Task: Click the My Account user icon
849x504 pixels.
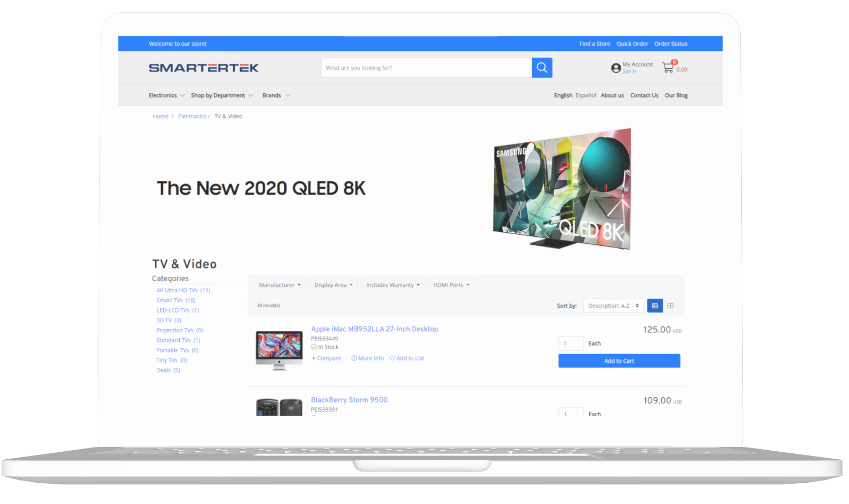Action: (616, 68)
